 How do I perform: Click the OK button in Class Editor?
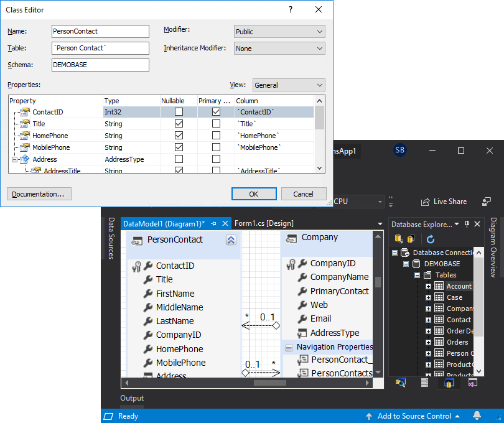[x=254, y=194]
